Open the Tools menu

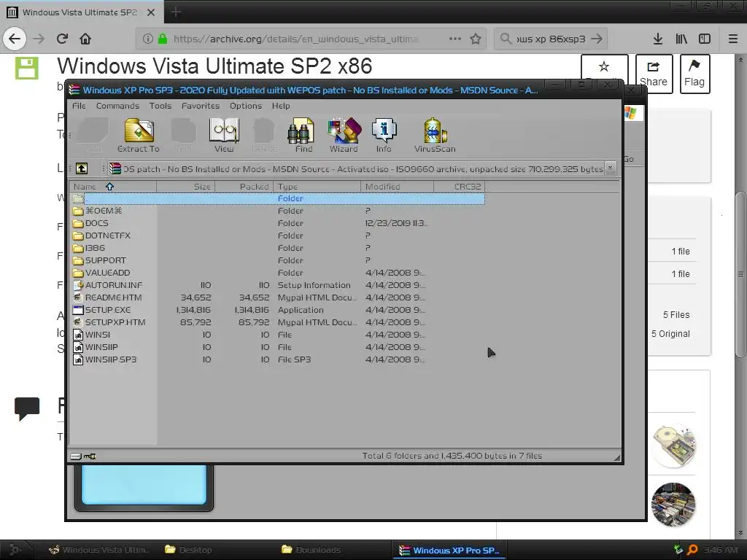(x=160, y=106)
